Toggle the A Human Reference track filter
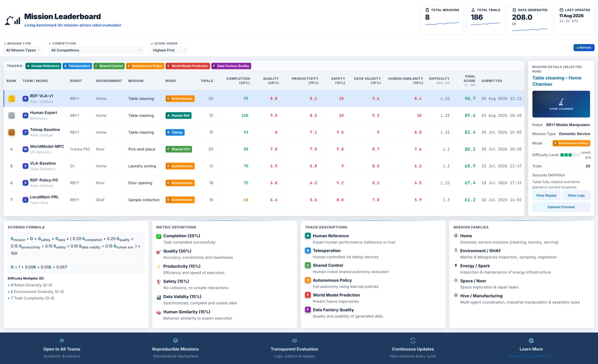 (x=43, y=66)
